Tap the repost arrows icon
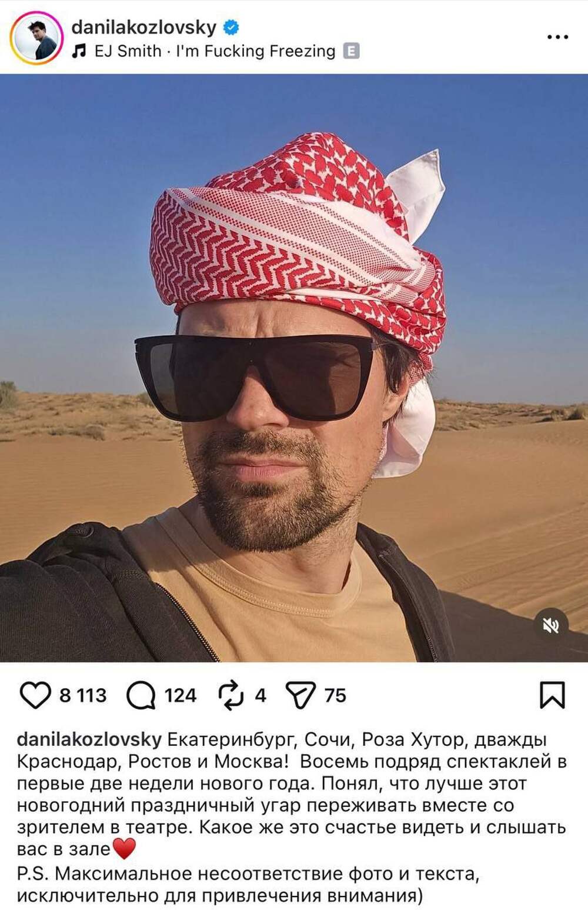The width and height of the screenshot is (588, 910). pos(231,695)
